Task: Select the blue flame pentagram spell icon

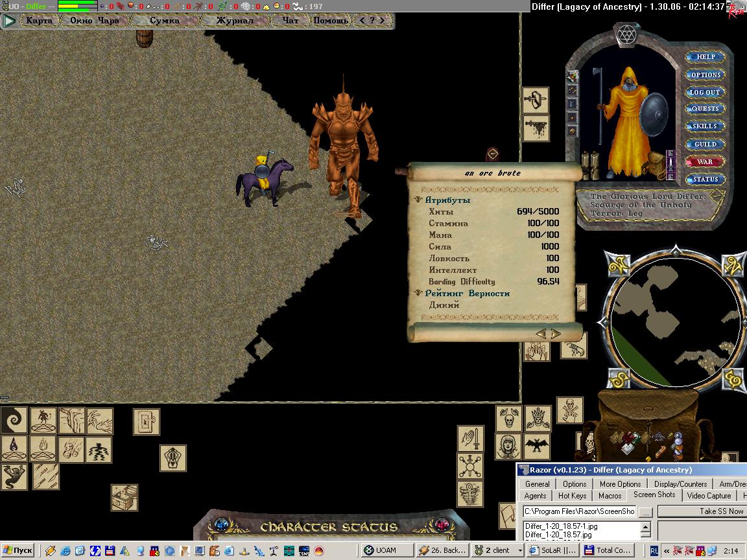Action: point(14,449)
